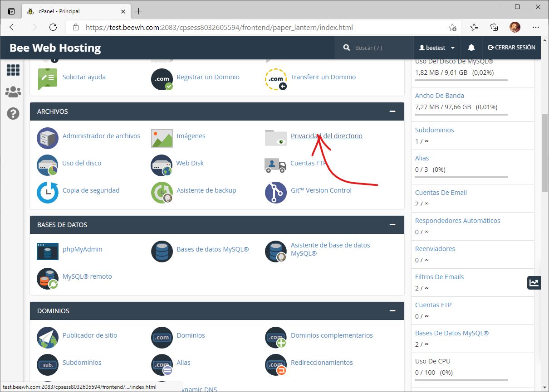This screenshot has height=392, width=549.
Task: Click the Web Disk icon
Action: coord(162,165)
